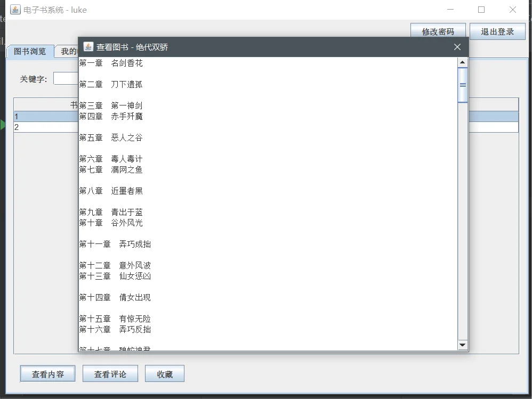Click chapter line 第九章 青出于蓝
Viewport: 532px width, 399px height.
point(111,212)
